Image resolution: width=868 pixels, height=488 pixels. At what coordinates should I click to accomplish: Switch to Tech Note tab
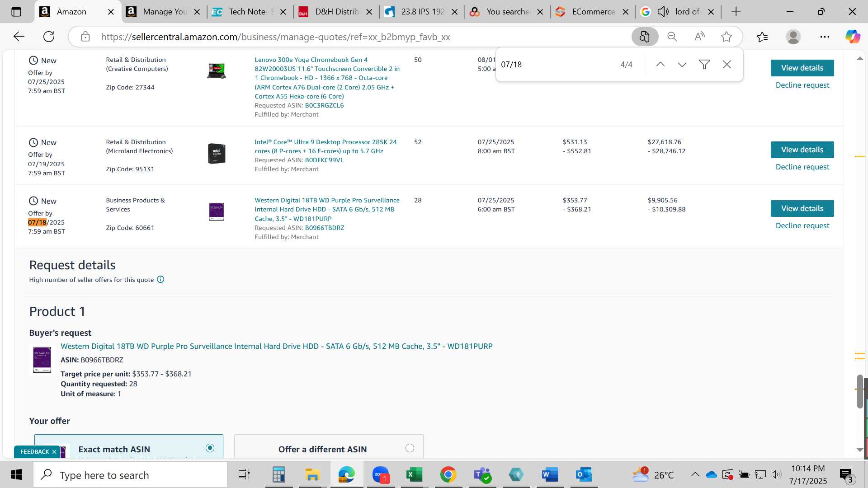249,12
